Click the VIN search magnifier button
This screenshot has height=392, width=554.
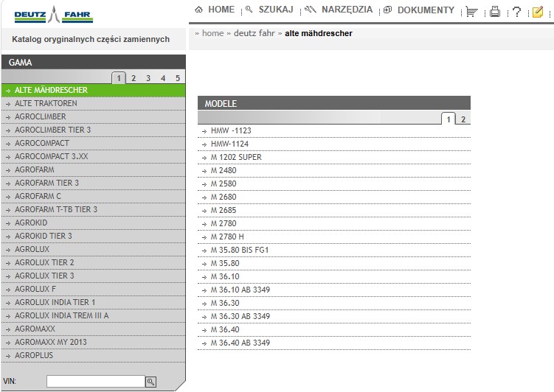[x=151, y=382]
